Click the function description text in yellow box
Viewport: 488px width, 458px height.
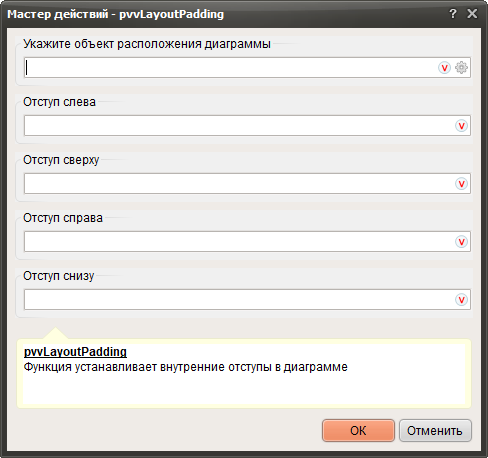(x=186, y=367)
